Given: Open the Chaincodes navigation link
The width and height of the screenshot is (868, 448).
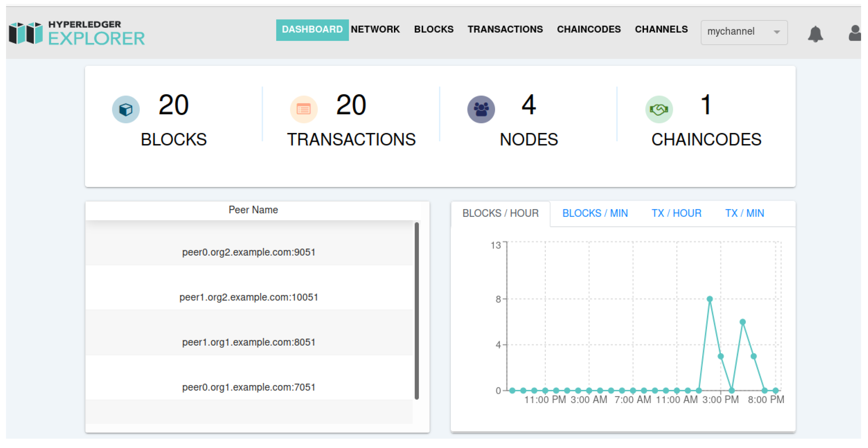Looking at the screenshot, I should (588, 30).
